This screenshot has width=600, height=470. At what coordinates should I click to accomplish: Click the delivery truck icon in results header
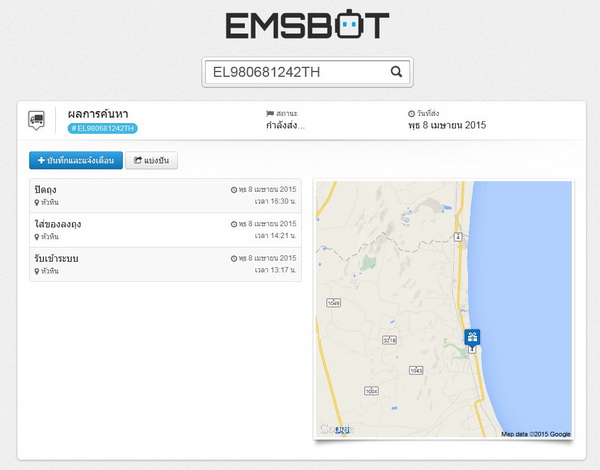(x=36, y=120)
